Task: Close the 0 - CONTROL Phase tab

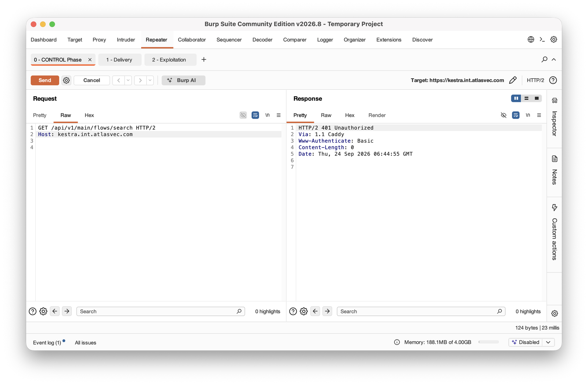Action: pos(90,60)
